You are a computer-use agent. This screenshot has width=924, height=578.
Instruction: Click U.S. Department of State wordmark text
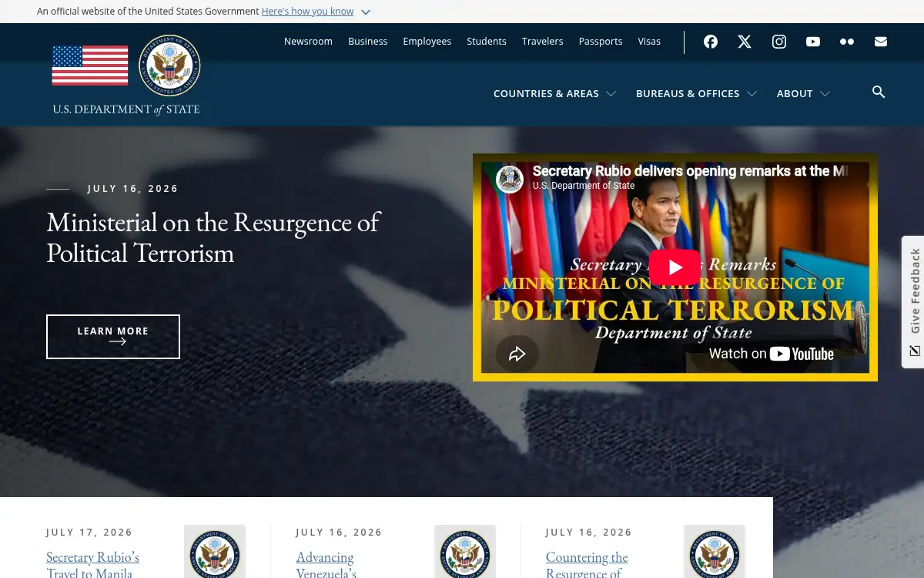[126, 109]
